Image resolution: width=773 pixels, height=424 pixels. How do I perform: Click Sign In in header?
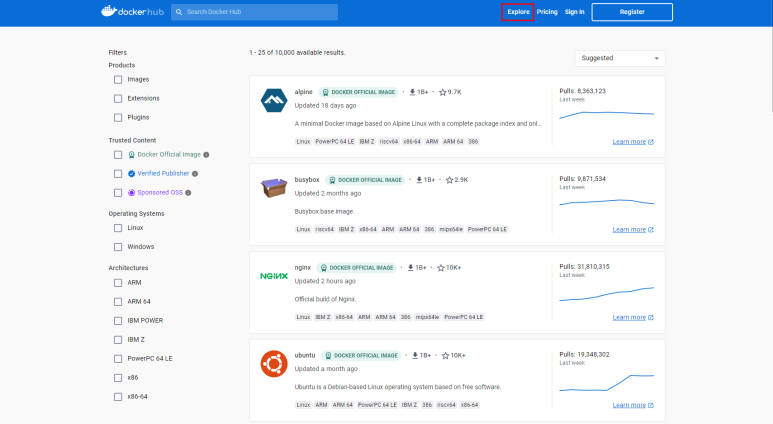tap(574, 12)
